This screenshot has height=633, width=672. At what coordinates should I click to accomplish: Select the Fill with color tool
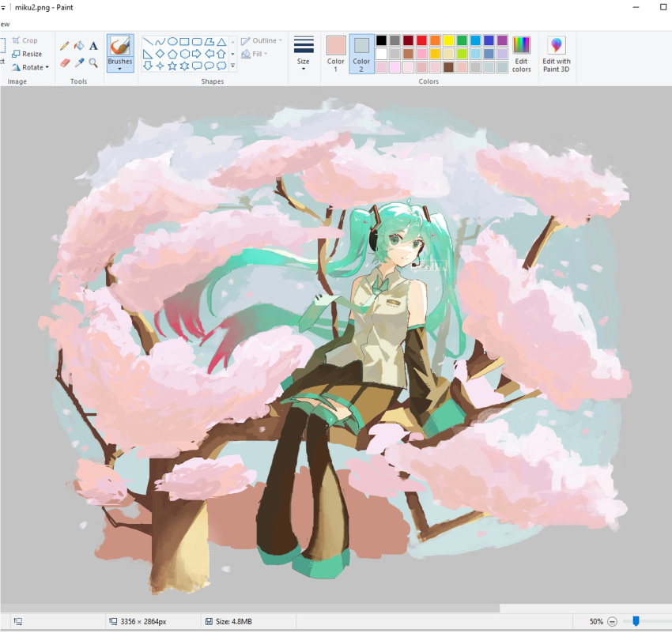pos(80,45)
